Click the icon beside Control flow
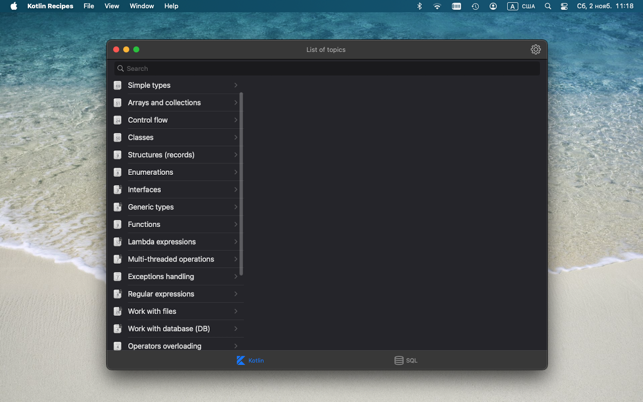Image resolution: width=643 pixels, height=402 pixels. 118,120
